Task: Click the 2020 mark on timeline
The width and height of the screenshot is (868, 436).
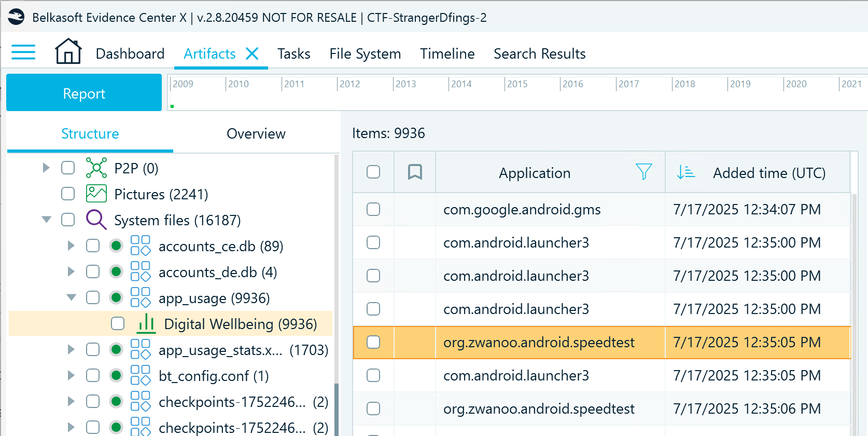Action: point(796,84)
